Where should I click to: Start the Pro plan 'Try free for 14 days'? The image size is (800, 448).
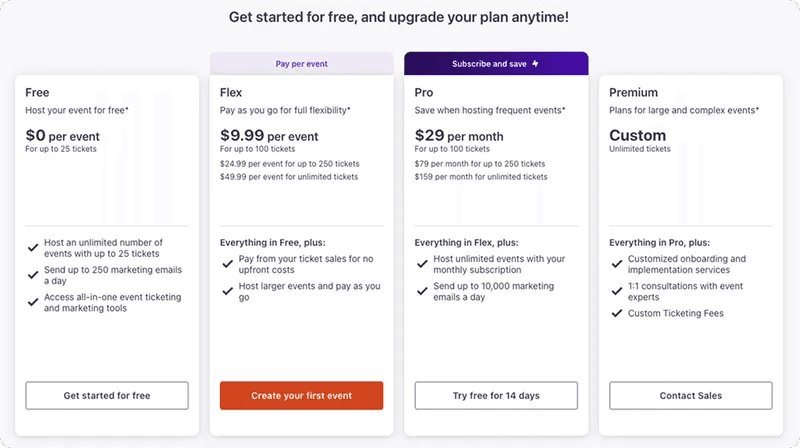coord(496,396)
